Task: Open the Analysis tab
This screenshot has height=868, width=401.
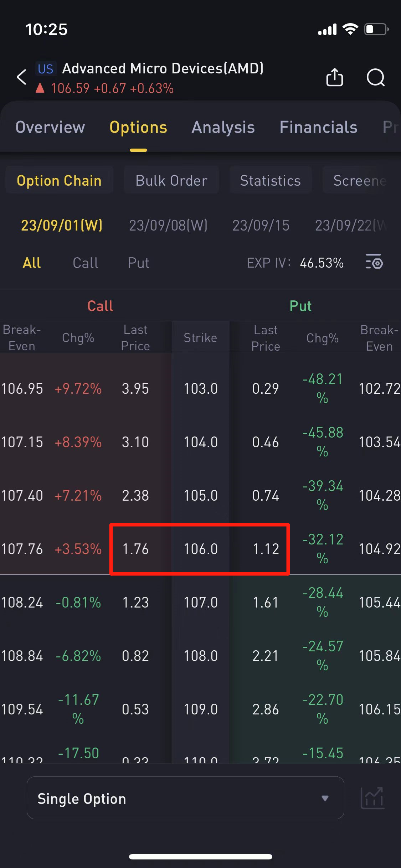Action: pos(223,127)
